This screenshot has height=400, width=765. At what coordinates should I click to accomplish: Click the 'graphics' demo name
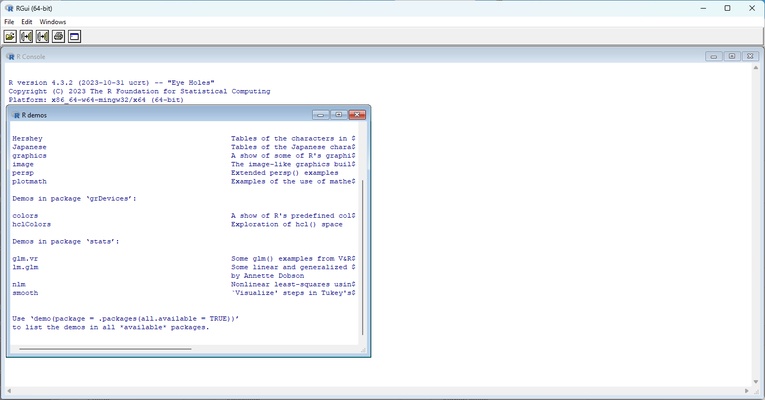[x=29, y=156]
